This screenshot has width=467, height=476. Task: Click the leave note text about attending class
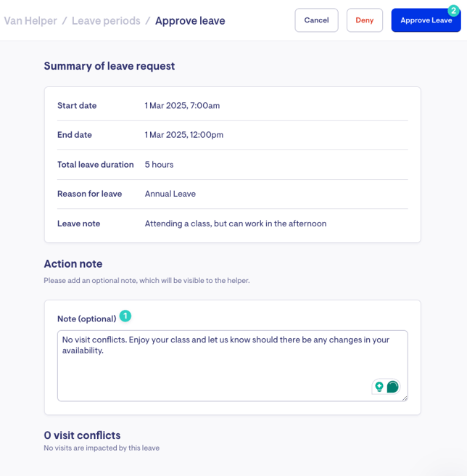pyautogui.click(x=236, y=223)
